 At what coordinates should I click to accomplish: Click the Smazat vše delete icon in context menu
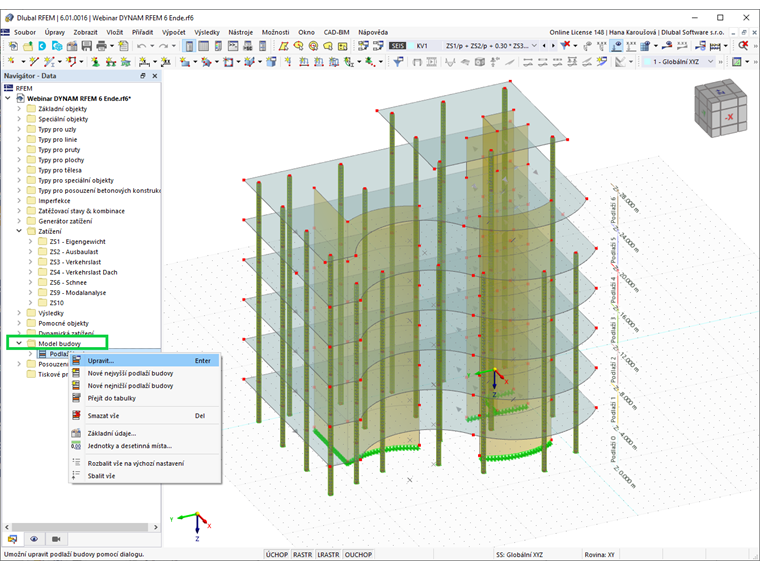pyautogui.click(x=76, y=415)
